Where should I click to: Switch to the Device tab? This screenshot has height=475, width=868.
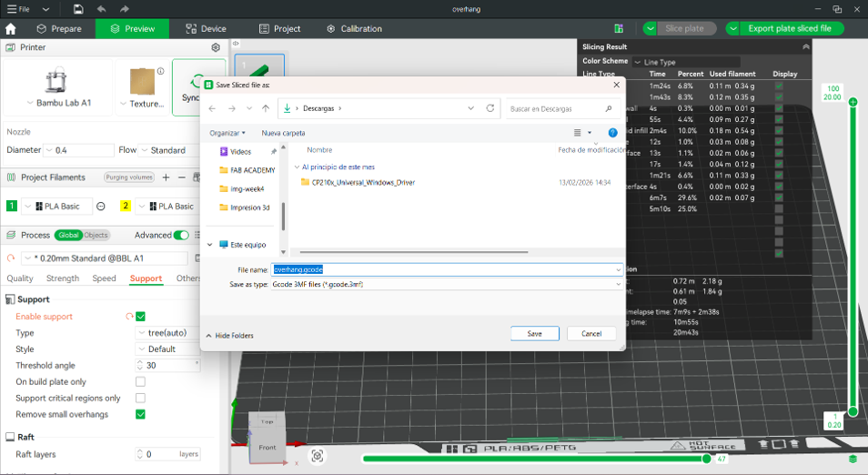coord(206,29)
